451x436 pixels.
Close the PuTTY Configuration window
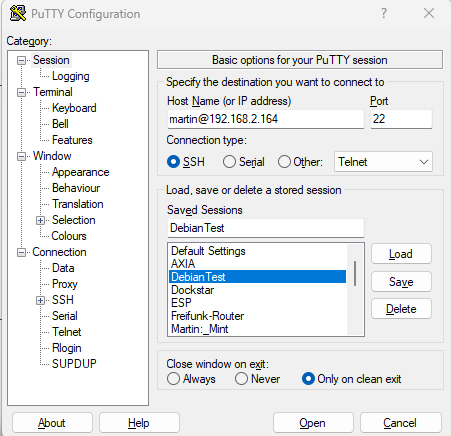coord(429,13)
